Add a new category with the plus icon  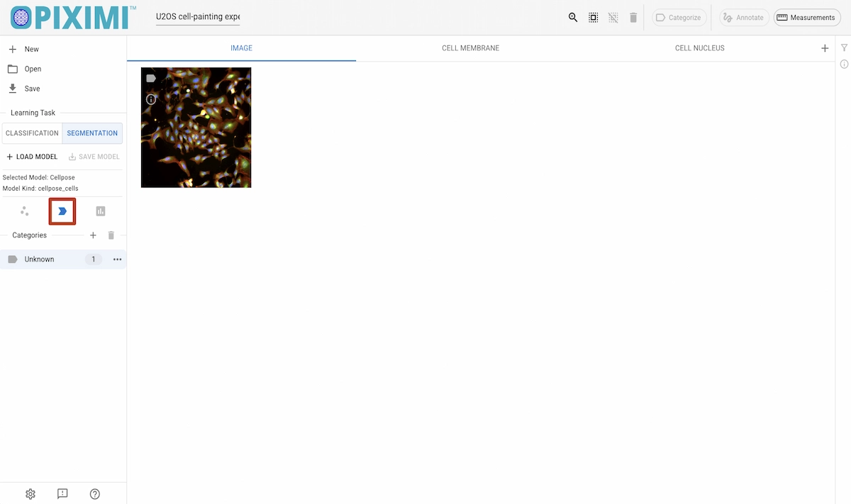pos(93,235)
